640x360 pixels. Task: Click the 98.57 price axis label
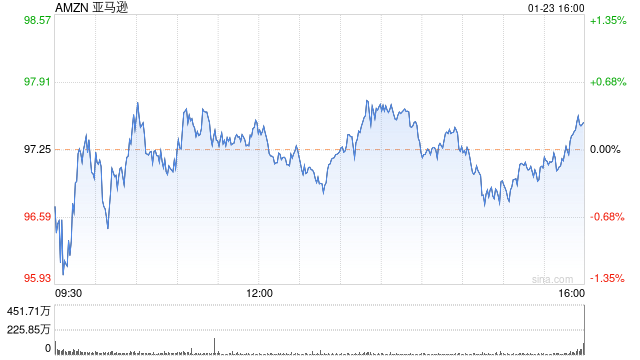[37, 20]
